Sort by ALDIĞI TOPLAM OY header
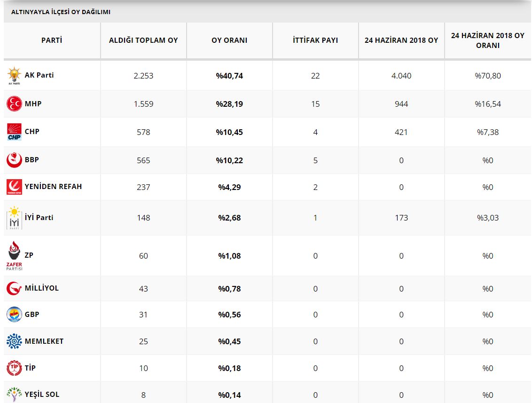The width and height of the screenshot is (532, 403). (x=143, y=40)
